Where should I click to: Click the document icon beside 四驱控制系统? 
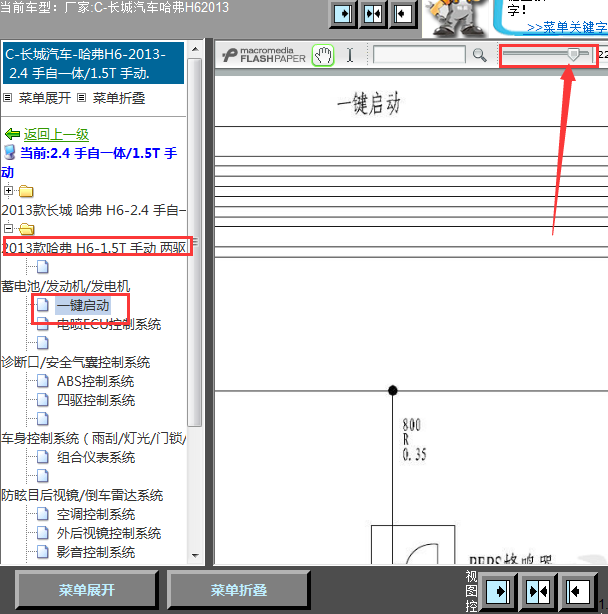(x=42, y=399)
